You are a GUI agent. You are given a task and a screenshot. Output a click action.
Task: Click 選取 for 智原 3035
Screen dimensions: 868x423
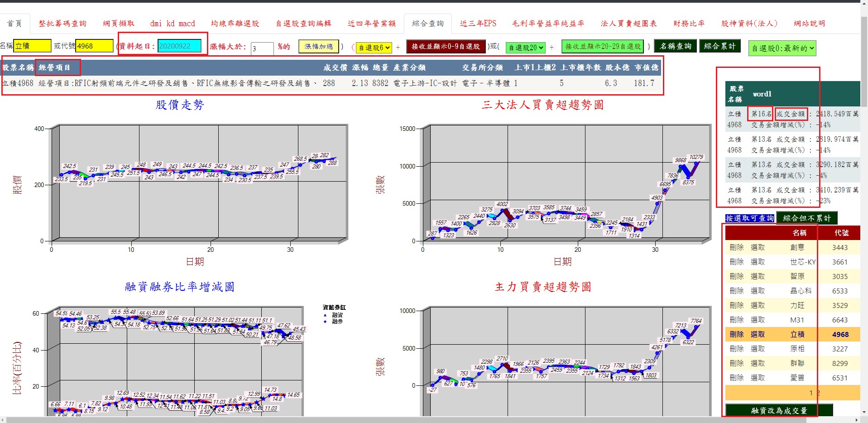click(x=758, y=276)
